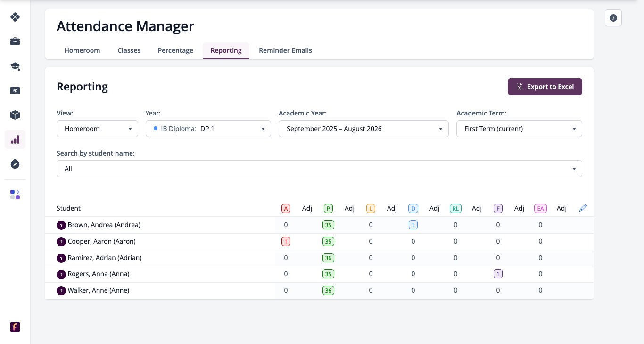Open the Academic Year dropdown
The height and width of the screenshot is (344, 644).
coord(363,129)
